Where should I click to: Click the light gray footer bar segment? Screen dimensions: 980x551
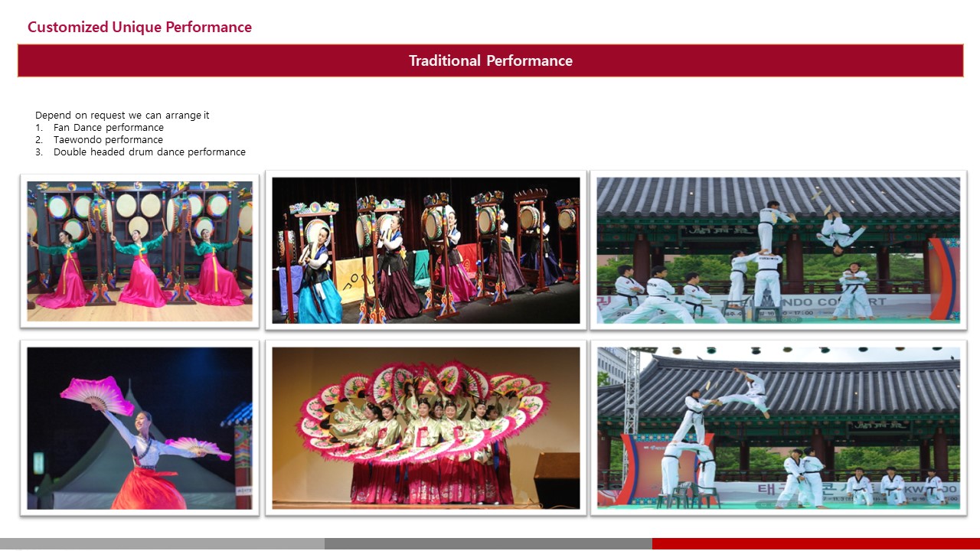coord(162,543)
